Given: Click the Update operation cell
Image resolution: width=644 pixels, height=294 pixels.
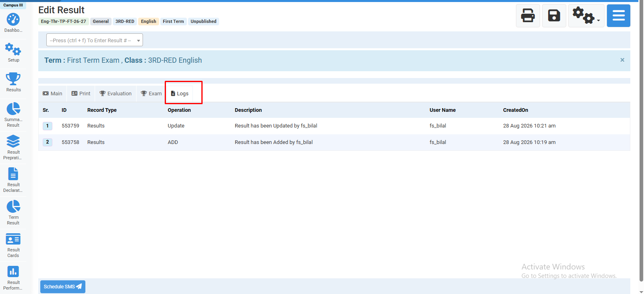Looking at the screenshot, I should point(176,126).
